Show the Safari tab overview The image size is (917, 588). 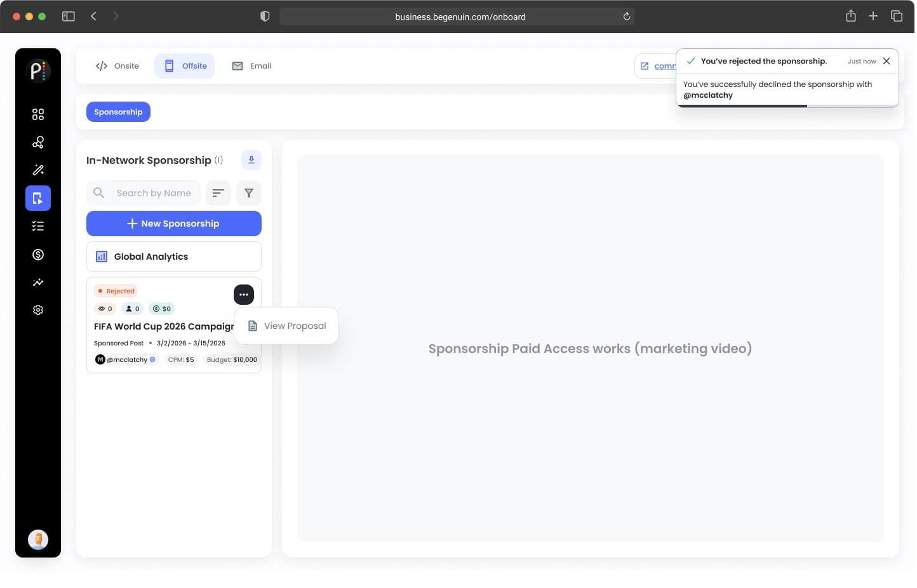897,17
